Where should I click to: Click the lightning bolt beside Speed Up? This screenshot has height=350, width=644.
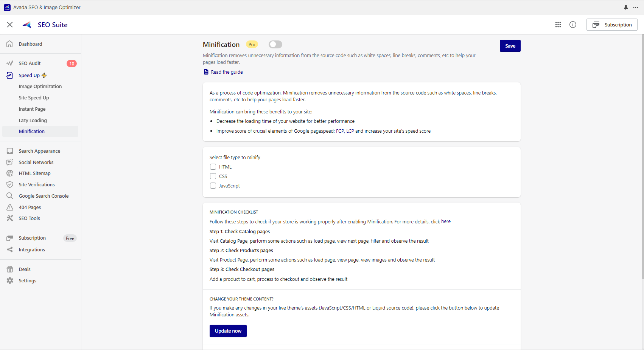point(44,75)
